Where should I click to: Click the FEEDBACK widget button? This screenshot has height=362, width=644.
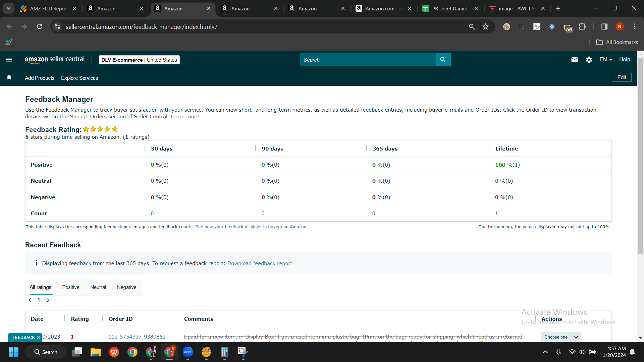[23, 338]
